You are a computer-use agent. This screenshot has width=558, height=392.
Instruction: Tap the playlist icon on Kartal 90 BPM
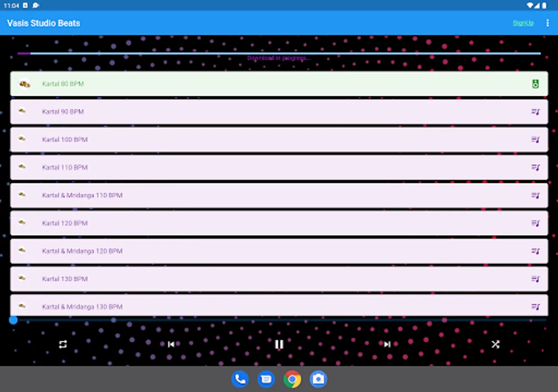535,112
